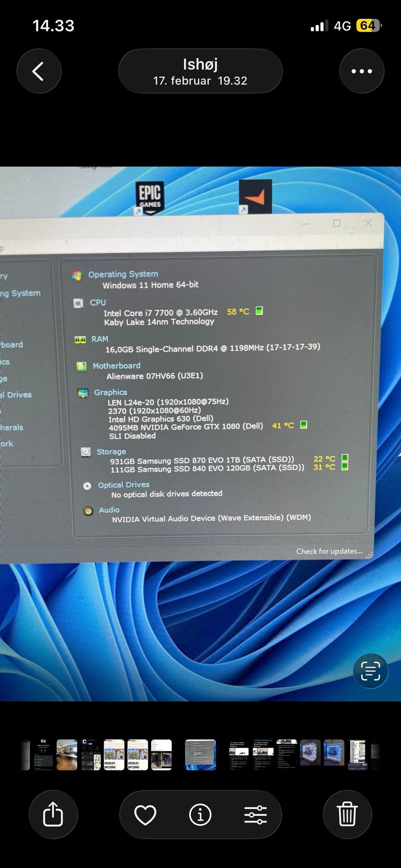Viewport: 401px width, 868px height.
Task: Tap 'Intel Core i7 7700 @ 3.60GHz' text
Action: pos(161,312)
